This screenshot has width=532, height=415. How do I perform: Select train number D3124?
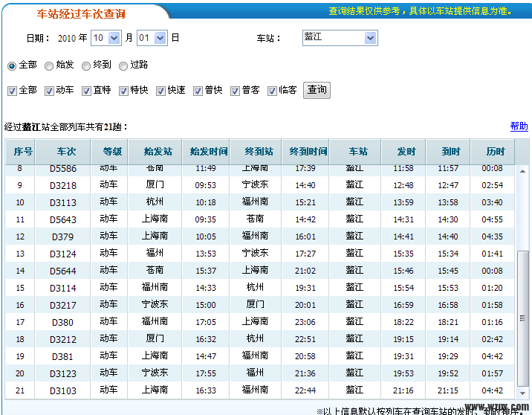(63, 254)
